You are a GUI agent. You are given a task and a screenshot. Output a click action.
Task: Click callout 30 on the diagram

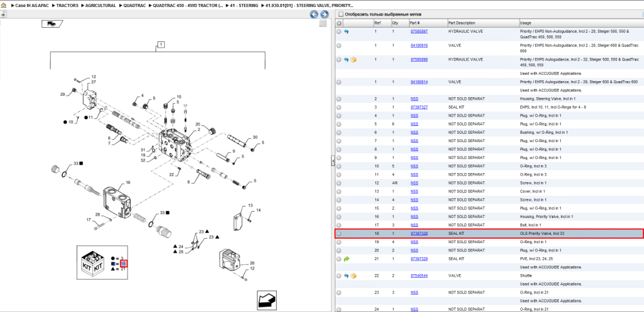pos(254,137)
